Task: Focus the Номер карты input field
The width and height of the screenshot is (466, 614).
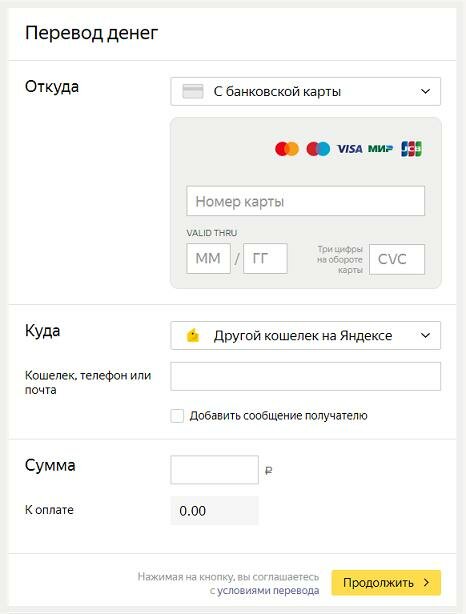Action: (x=305, y=201)
